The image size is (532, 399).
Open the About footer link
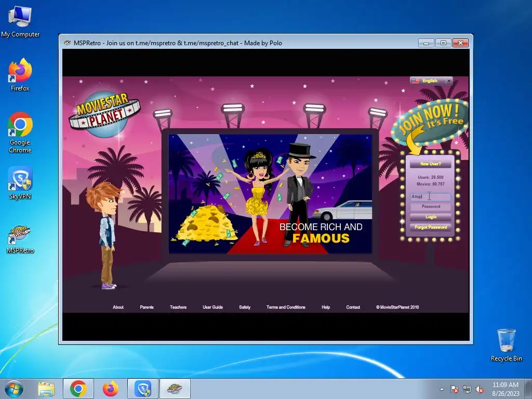point(118,308)
